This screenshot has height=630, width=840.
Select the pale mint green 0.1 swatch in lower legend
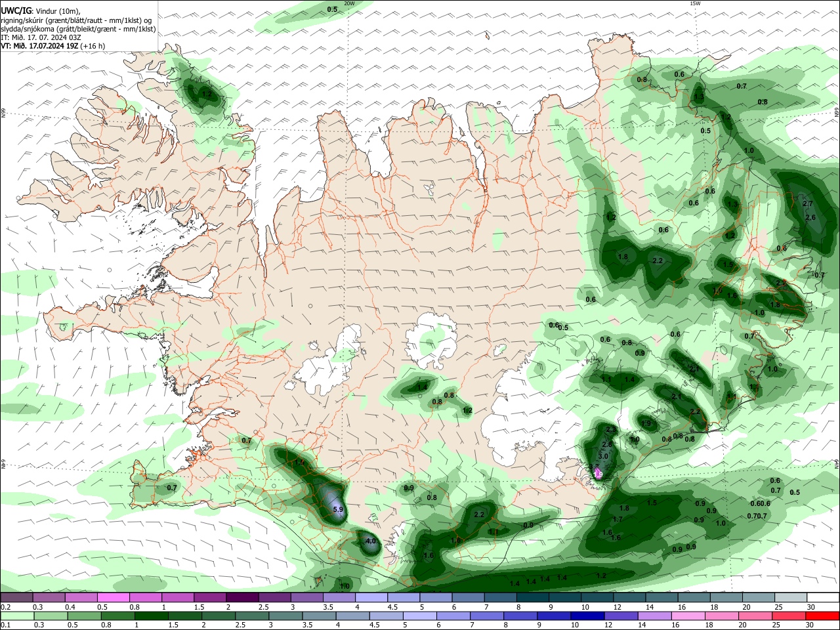tap(16, 616)
